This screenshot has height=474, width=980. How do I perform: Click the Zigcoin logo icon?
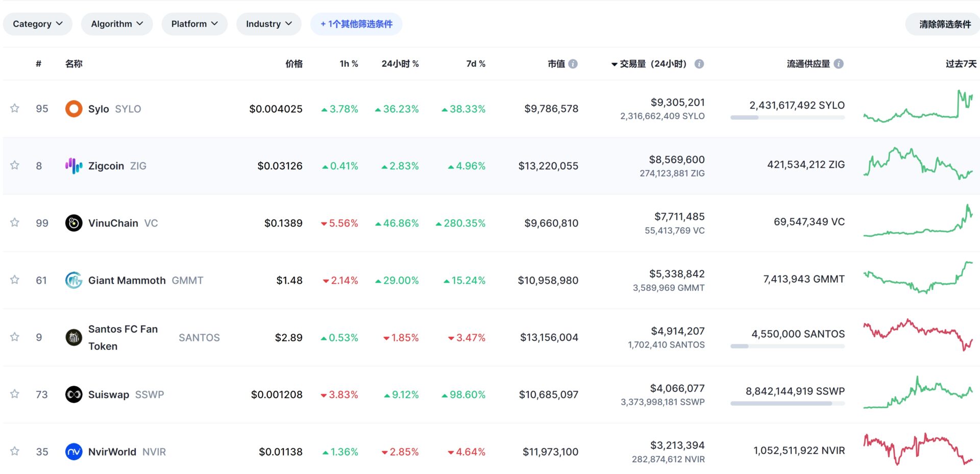click(x=73, y=166)
